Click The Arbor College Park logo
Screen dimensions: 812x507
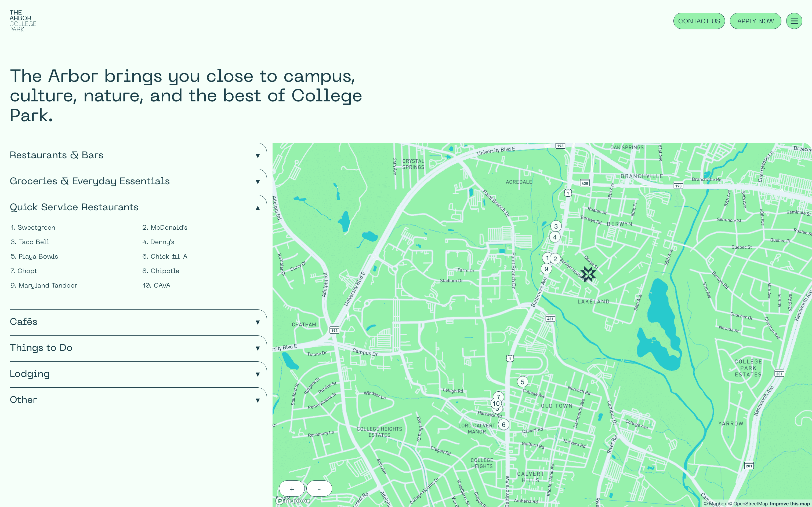point(23,21)
